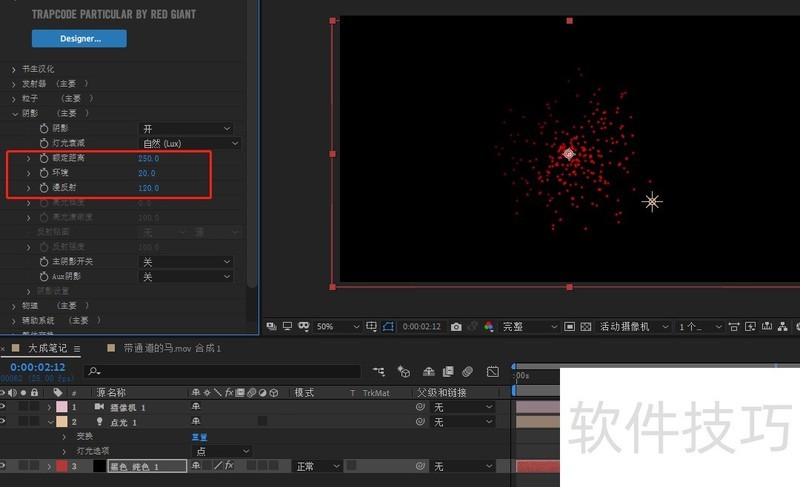The height and width of the screenshot is (487, 800).
Task: Toggle stopwatch for 环境 property
Action: [x=43, y=174]
